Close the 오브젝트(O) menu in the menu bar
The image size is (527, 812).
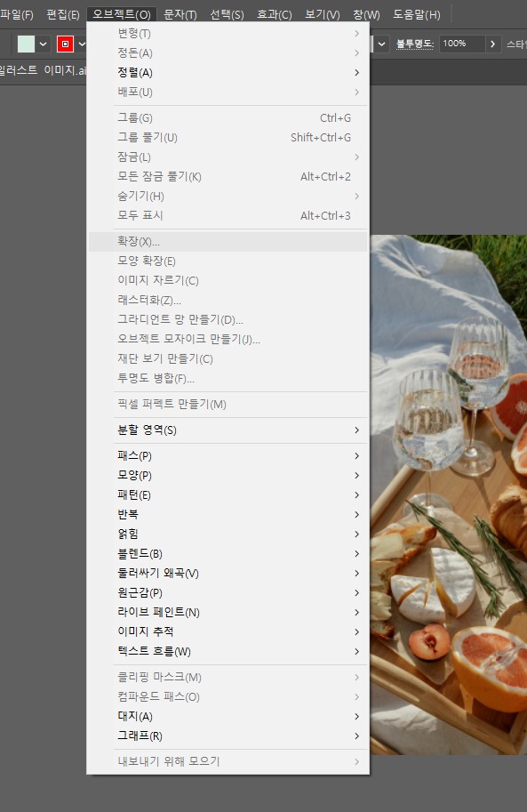122,14
